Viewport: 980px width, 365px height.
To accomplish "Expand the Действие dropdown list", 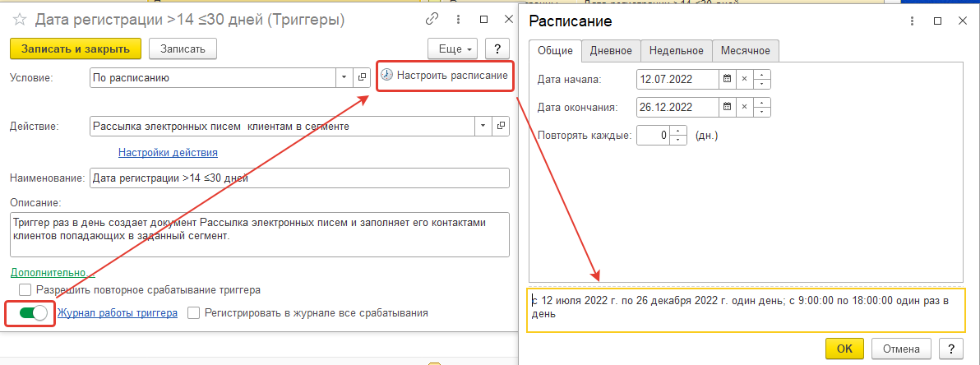I will [483, 127].
